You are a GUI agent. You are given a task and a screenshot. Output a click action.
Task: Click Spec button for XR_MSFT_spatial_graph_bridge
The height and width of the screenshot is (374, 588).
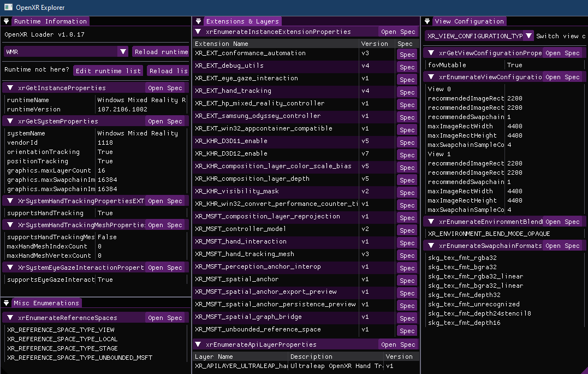407,318
